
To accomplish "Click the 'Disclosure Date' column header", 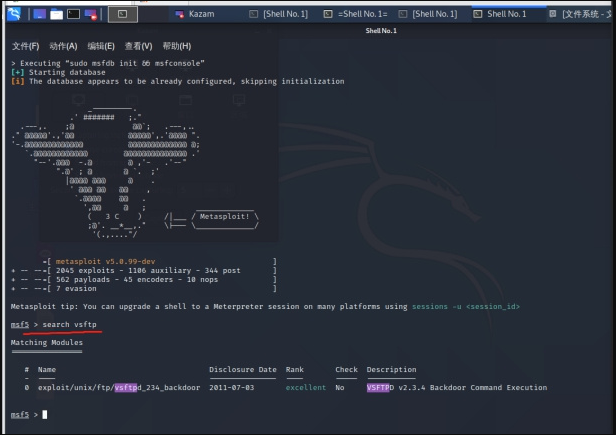I will (243, 370).
